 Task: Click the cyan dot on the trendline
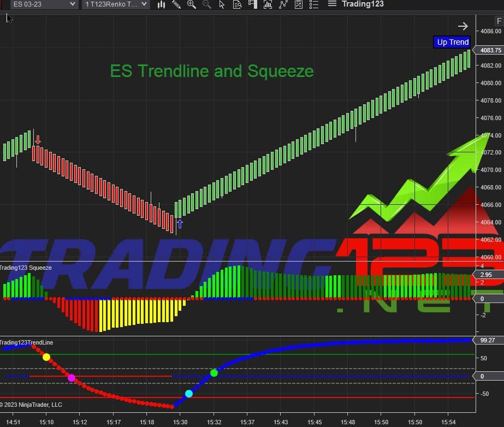click(x=189, y=394)
